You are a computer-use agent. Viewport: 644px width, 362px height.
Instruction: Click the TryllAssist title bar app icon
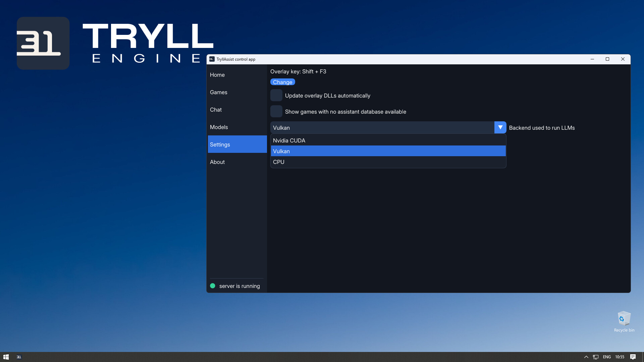212,59
